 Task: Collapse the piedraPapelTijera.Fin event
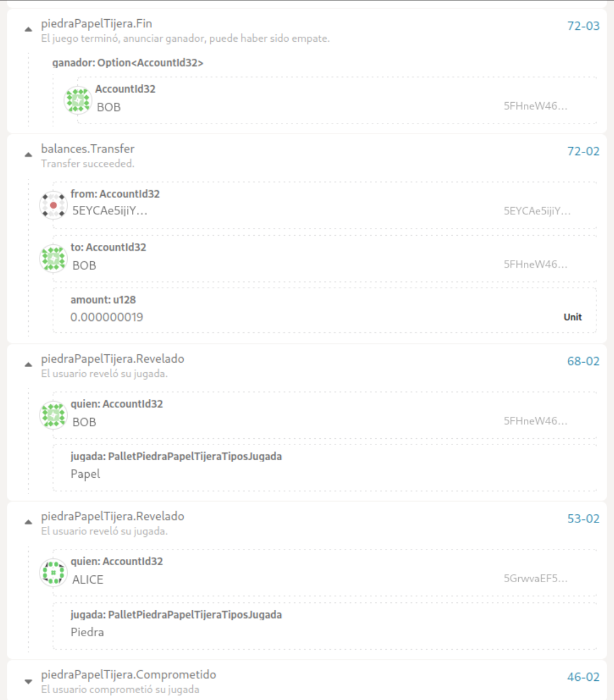tap(28, 29)
